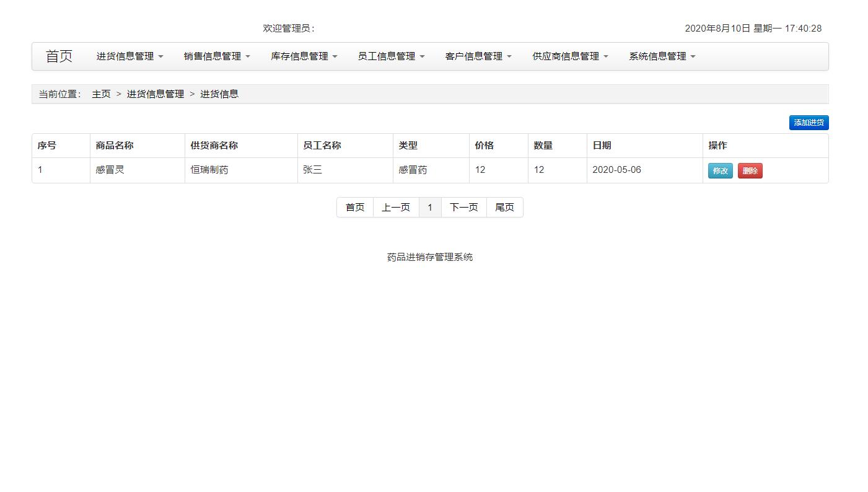868x492 pixels.
Task: Click the red 删除 button
Action: tap(750, 170)
